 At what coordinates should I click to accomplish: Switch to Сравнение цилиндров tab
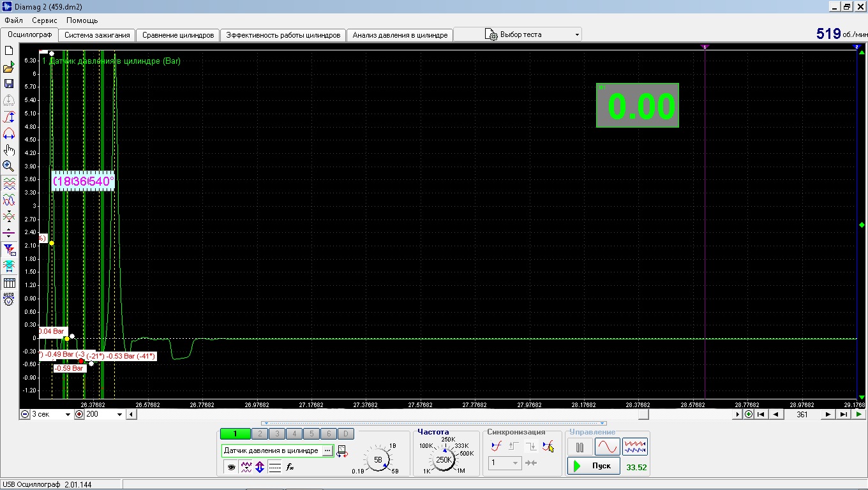point(178,35)
